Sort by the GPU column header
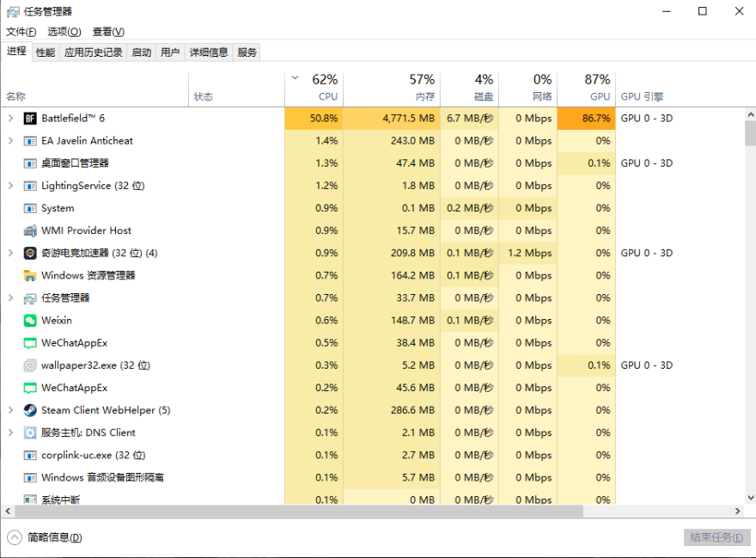756x558 pixels. 587,88
